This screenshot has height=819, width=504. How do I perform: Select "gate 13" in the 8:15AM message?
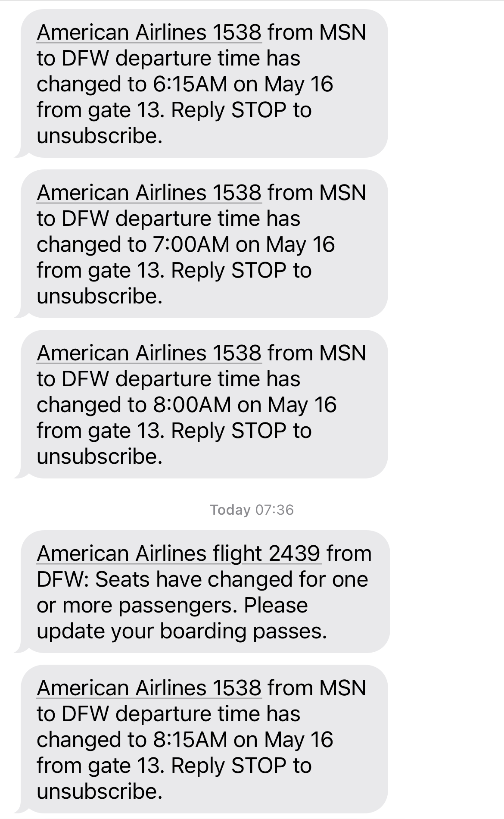(126, 766)
